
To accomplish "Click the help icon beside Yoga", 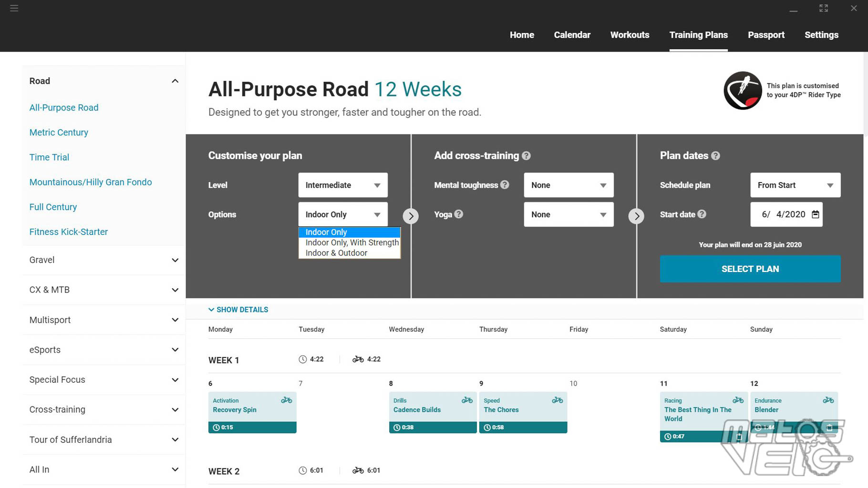I will 458,214.
